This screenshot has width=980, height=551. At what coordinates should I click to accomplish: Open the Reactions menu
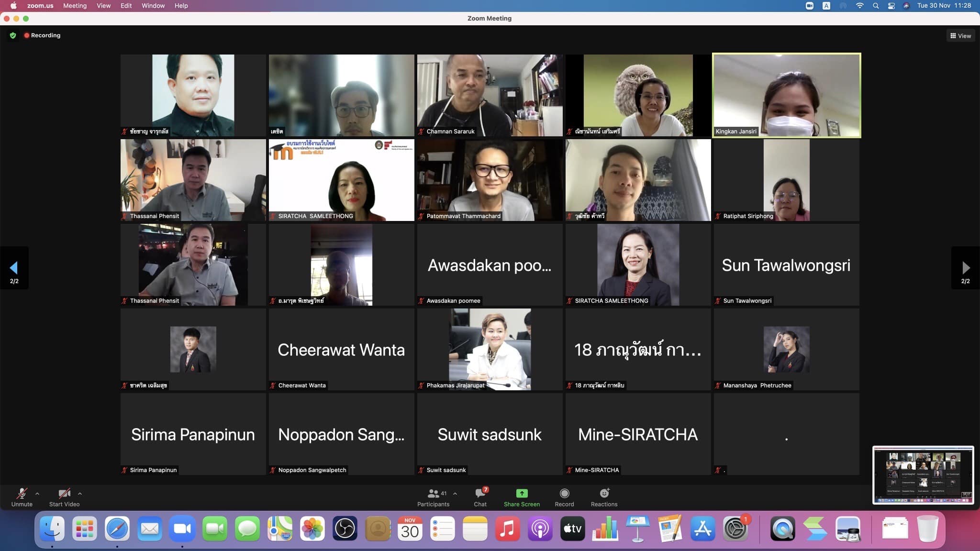coord(604,494)
